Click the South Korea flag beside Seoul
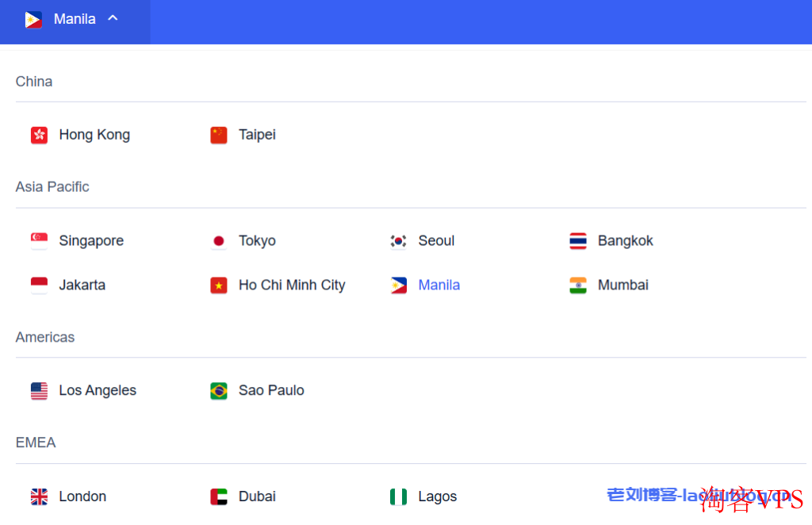The width and height of the screenshot is (812, 525). click(398, 241)
